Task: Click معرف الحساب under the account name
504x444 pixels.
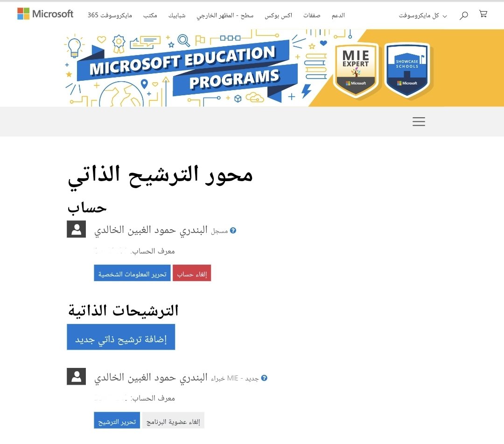Action: tap(153, 251)
